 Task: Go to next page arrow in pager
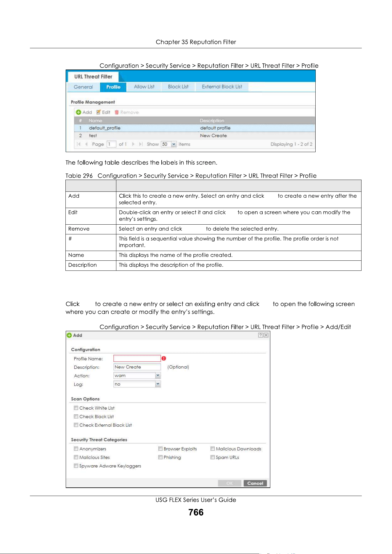point(133,144)
